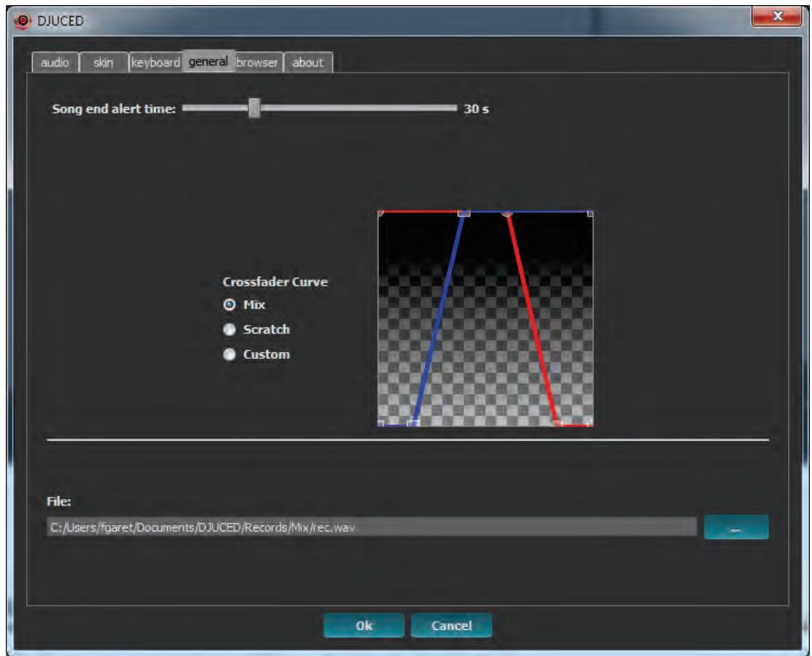This screenshot has height=656, width=812.
Task: Go to the browser tab
Action: 257,62
